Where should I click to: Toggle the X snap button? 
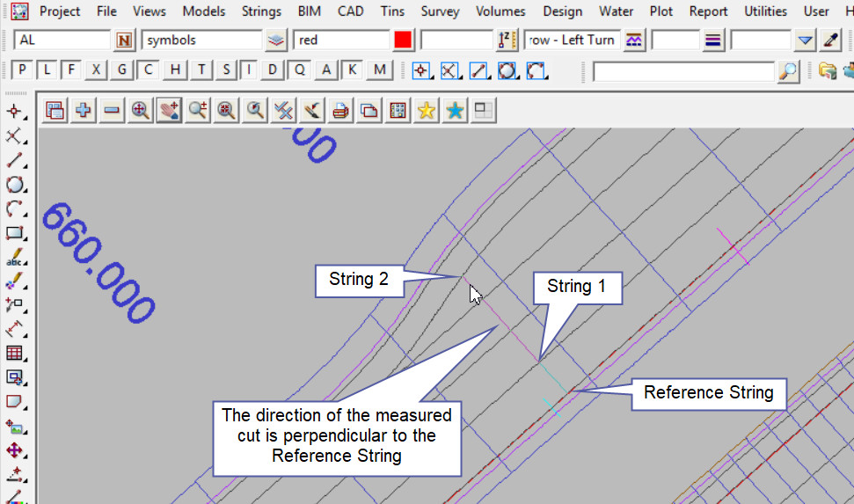(x=96, y=70)
